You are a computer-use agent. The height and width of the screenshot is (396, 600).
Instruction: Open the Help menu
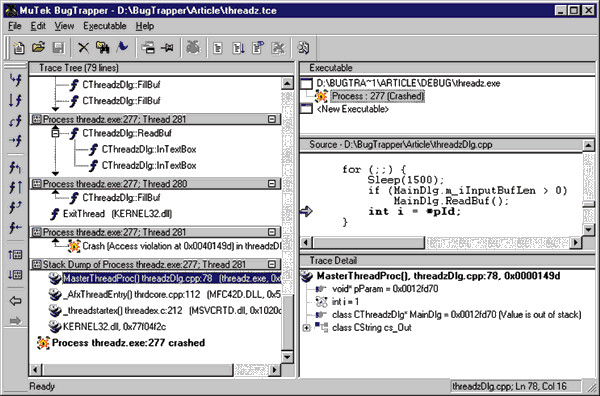(x=145, y=26)
